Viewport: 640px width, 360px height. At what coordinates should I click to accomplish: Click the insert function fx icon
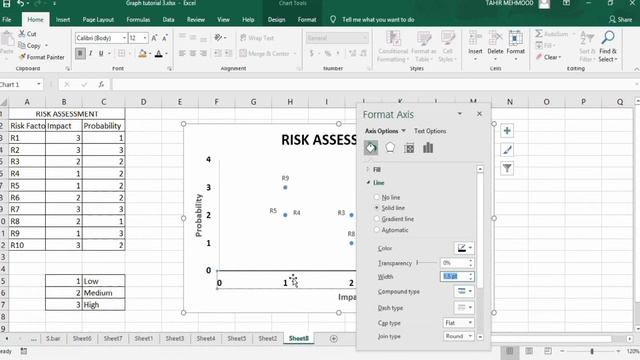tap(101, 84)
